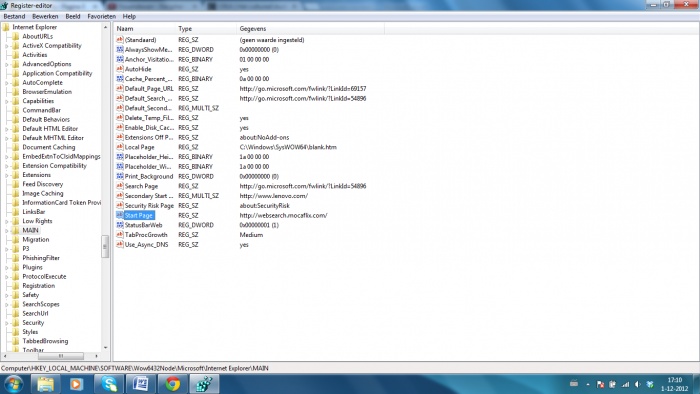Click the tree horizontal scroll right arrow
700x394 pixels.
point(96,356)
